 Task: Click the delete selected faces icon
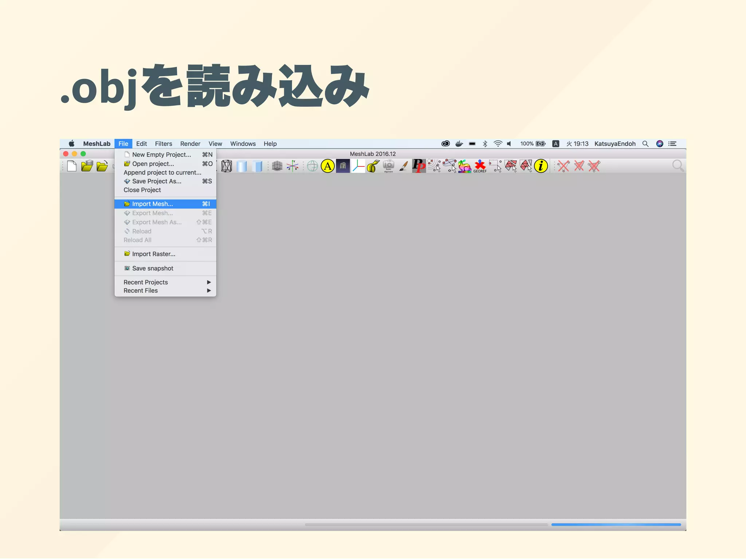(579, 166)
